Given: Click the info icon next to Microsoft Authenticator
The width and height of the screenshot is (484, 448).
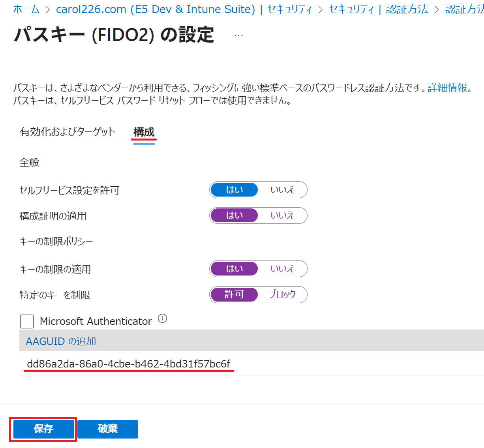Looking at the screenshot, I should click(162, 318).
